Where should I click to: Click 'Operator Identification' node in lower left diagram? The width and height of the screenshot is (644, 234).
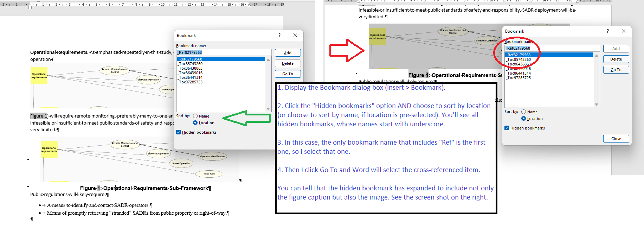click(213, 156)
